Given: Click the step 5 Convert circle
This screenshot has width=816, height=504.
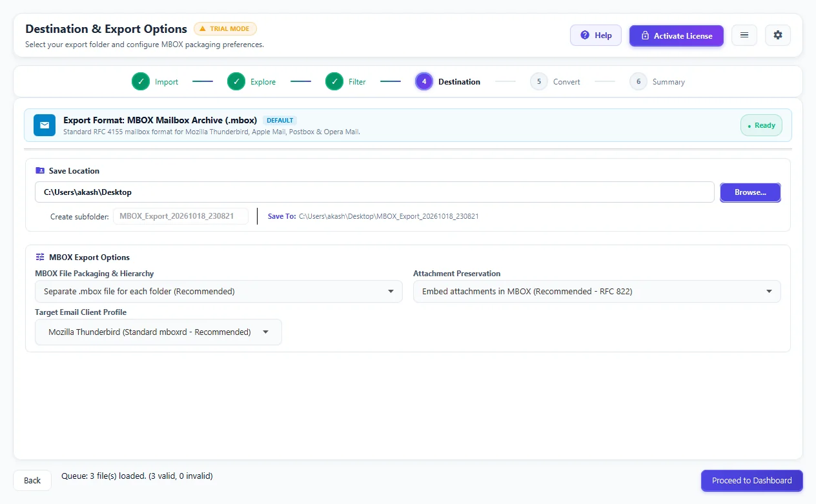Looking at the screenshot, I should click(539, 82).
